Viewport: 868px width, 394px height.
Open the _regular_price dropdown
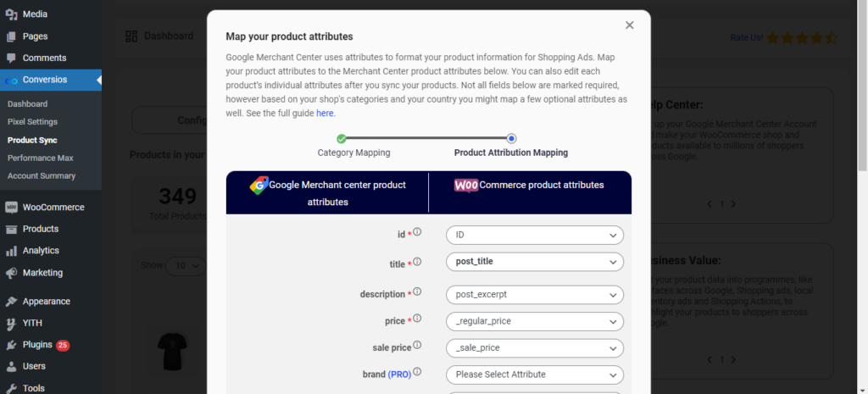click(535, 321)
